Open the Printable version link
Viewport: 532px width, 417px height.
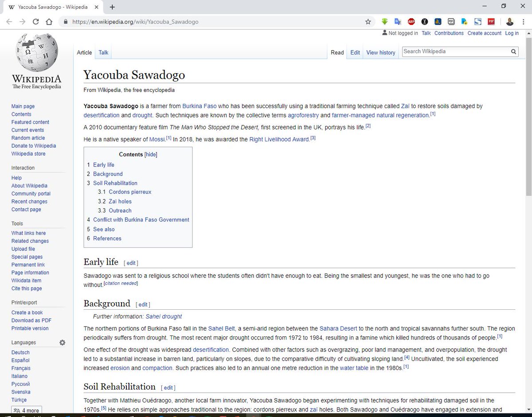pos(30,328)
